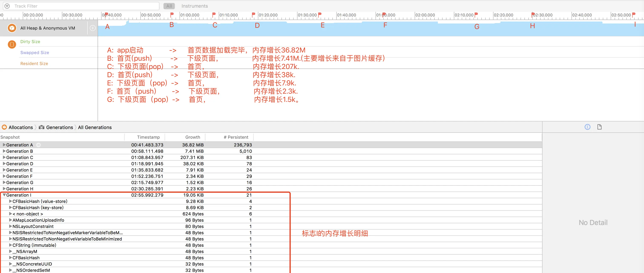The height and width of the screenshot is (273, 644).
Task: Open the All Generations breadcrumb item
Action: click(95, 127)
